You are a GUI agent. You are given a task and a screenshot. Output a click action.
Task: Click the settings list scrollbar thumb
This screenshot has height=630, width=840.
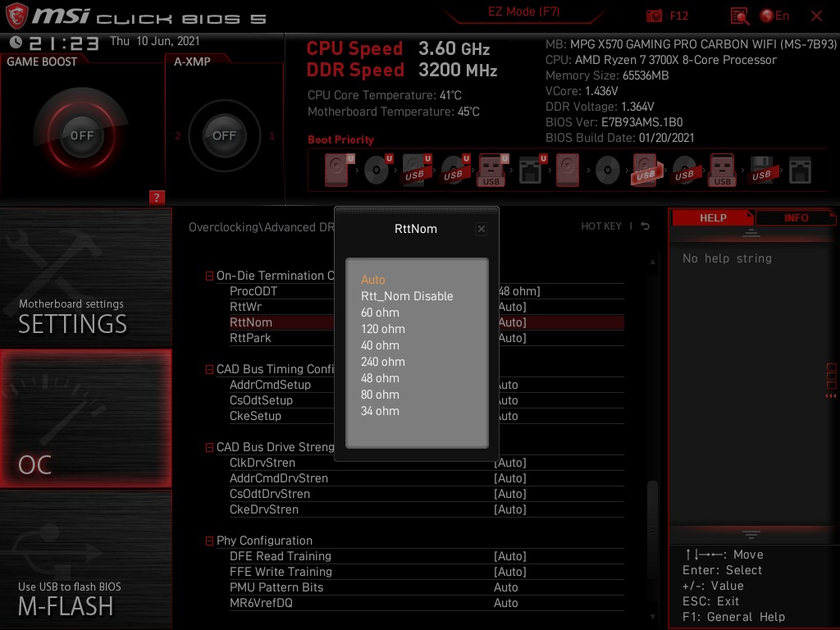click(652, 531)
